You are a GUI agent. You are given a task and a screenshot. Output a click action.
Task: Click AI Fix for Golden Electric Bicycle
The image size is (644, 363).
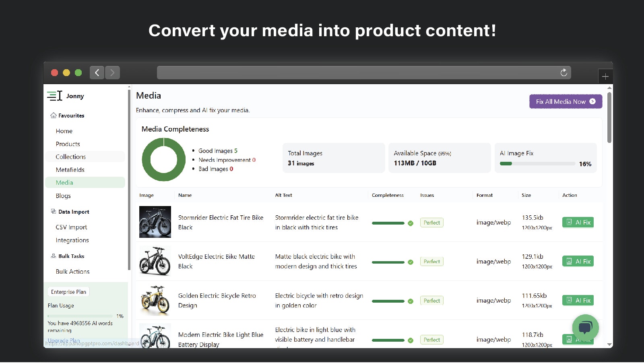(x=578, y=300)
